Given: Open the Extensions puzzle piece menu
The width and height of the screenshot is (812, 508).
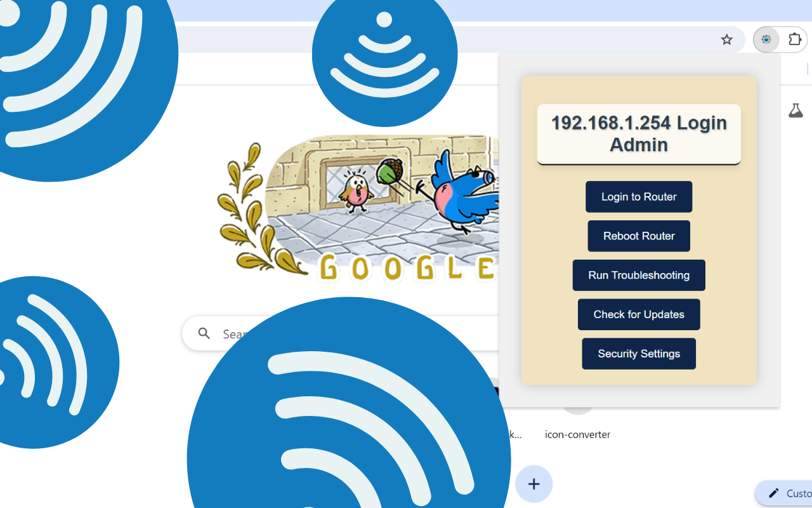Looking at the screenshot, I should coord(795,39).
